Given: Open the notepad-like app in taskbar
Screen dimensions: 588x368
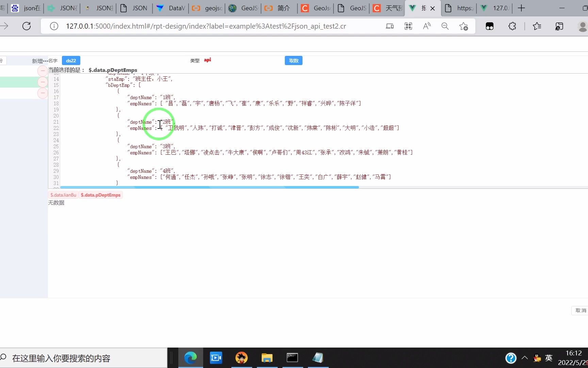Looking at the screenshot, I should 318,358.
